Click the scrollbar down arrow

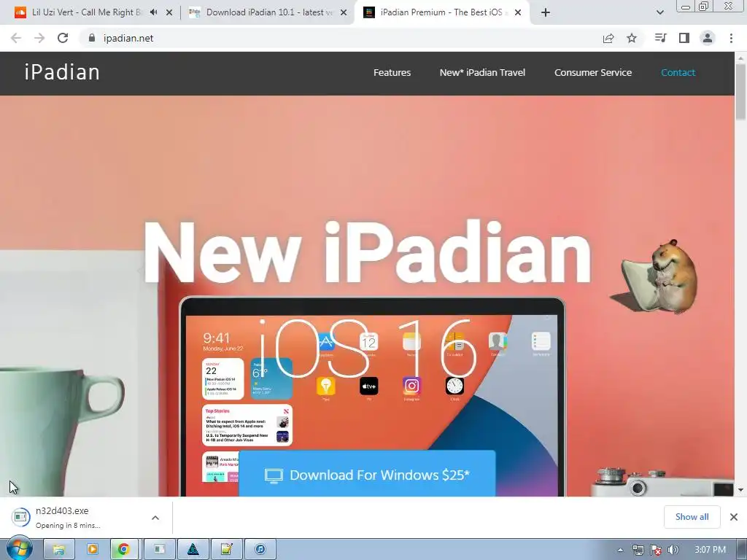740,489
